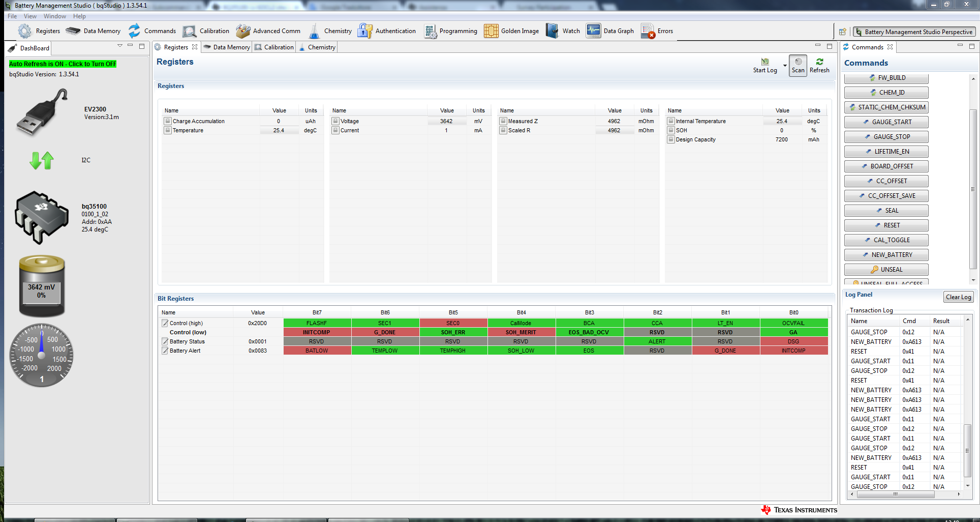Open the File menu
The width and height of the screenshot is (980, 522).
(12, 16)
